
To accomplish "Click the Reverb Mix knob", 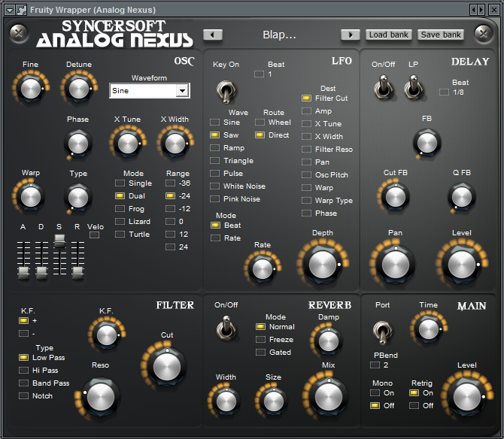I will tap(329, 397).
